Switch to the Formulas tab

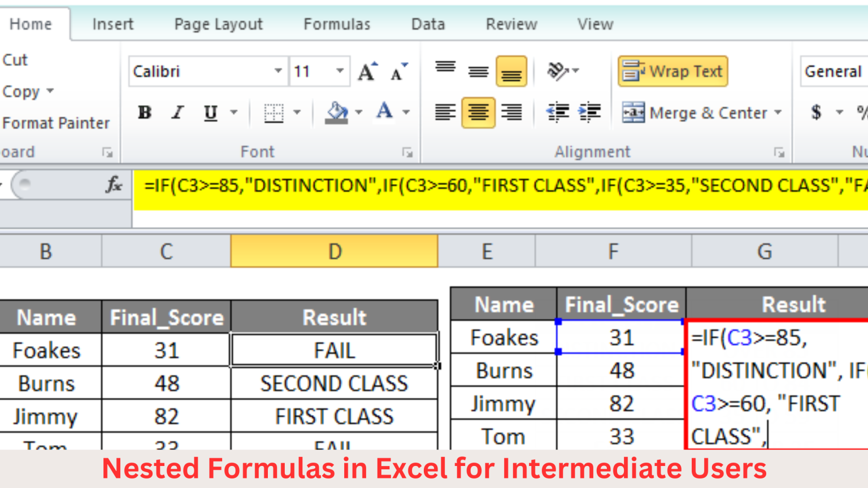click(337, 24)
